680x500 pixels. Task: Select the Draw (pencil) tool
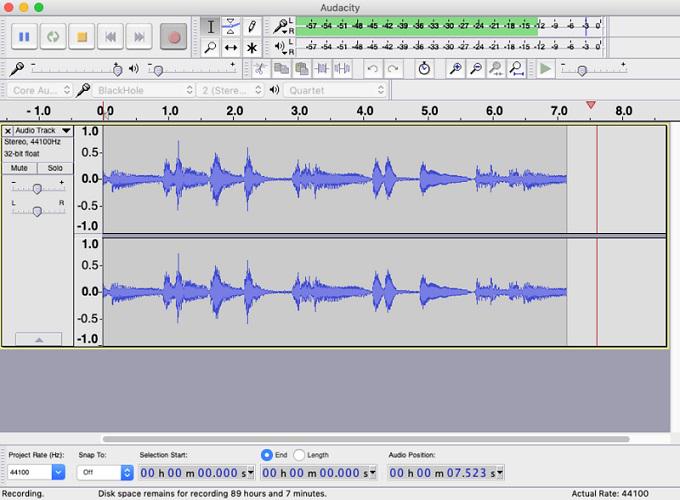tap(252, 27)
